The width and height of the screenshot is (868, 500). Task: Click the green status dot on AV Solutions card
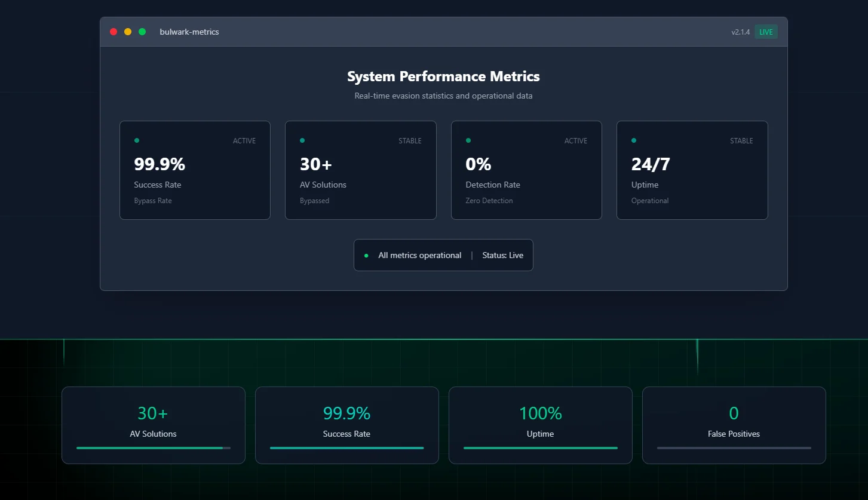click(x=302, y=140)
